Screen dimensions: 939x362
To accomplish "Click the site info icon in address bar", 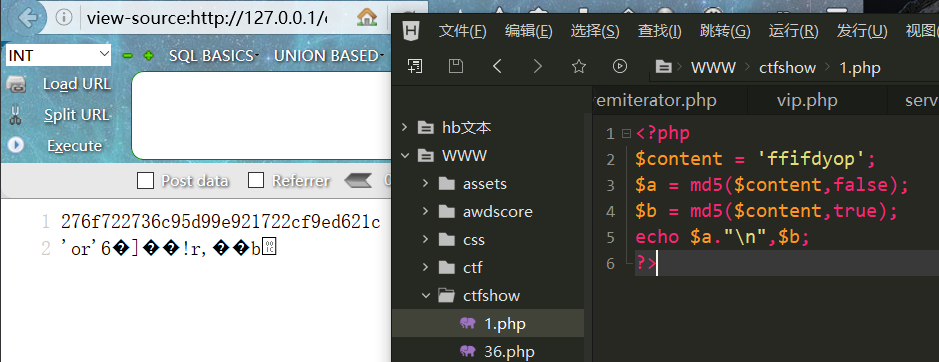I will [63, 17].
